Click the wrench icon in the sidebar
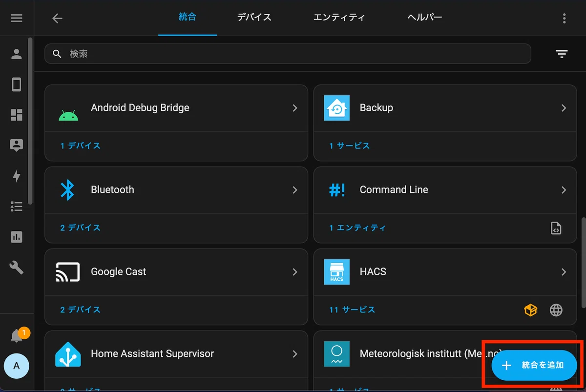Image resolution: width=586 pixels, height=392 pixels. pos(17,268)
